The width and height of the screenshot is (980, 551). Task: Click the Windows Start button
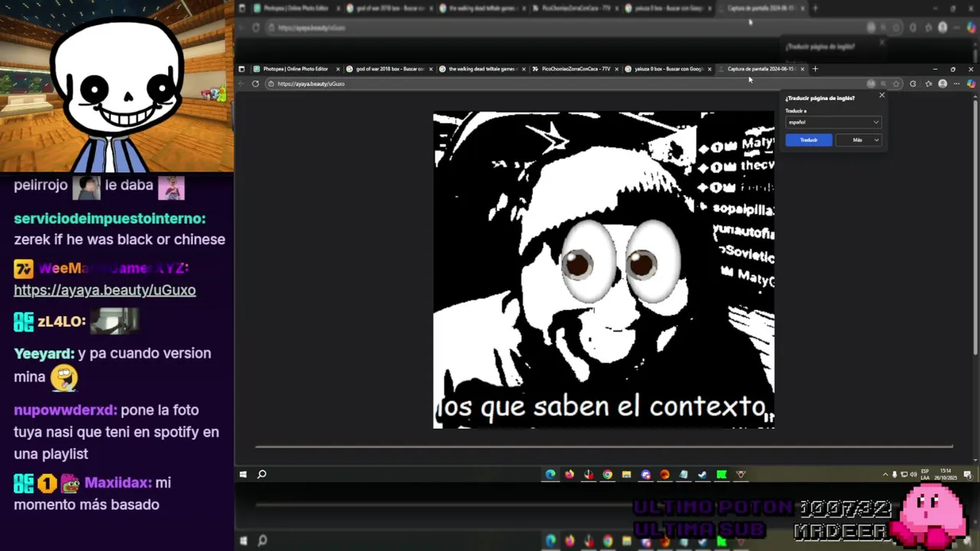243,474
